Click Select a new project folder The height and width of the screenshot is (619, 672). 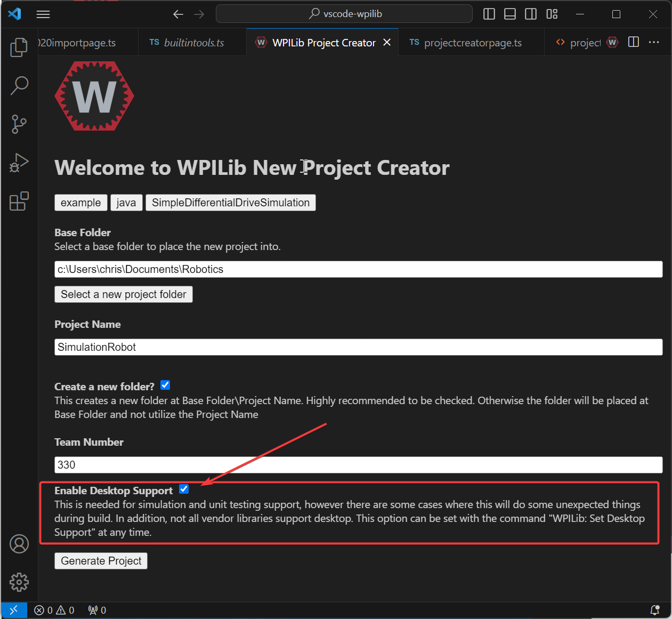[123, 294]
